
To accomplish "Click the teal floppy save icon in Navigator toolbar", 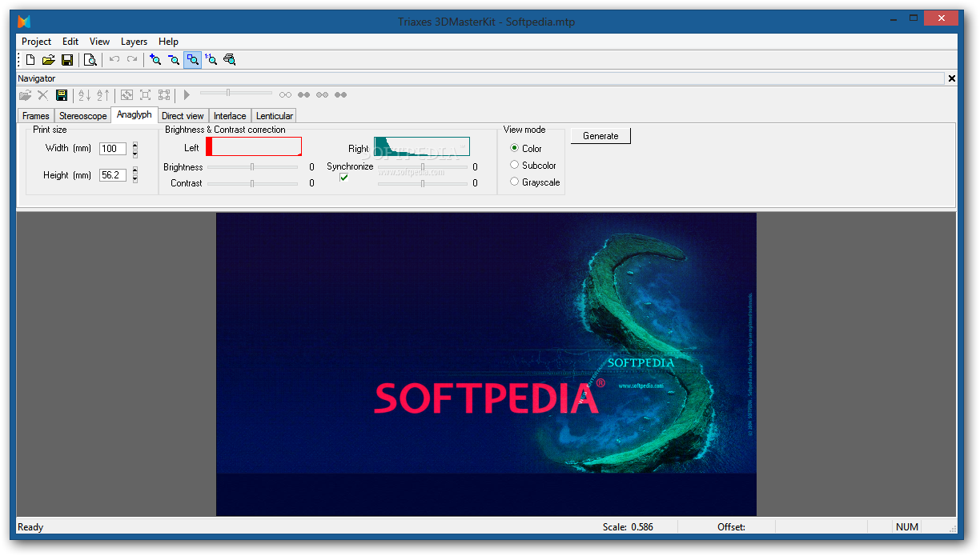I will click(x=62, y=95).
